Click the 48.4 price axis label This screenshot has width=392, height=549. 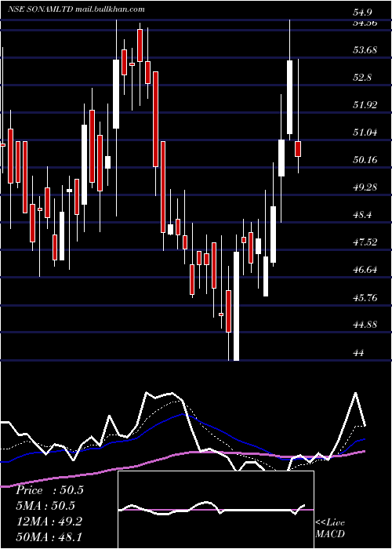[362, 215]
